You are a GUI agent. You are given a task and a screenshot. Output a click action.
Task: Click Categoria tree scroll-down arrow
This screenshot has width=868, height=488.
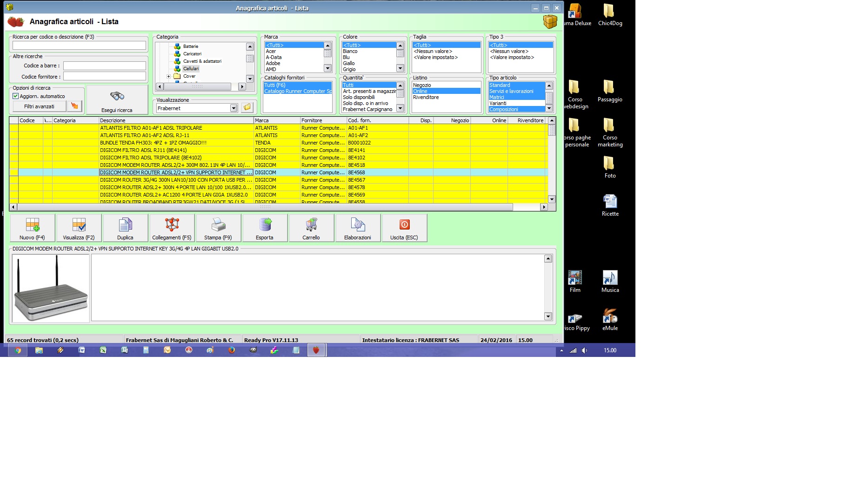click(250, 79)
